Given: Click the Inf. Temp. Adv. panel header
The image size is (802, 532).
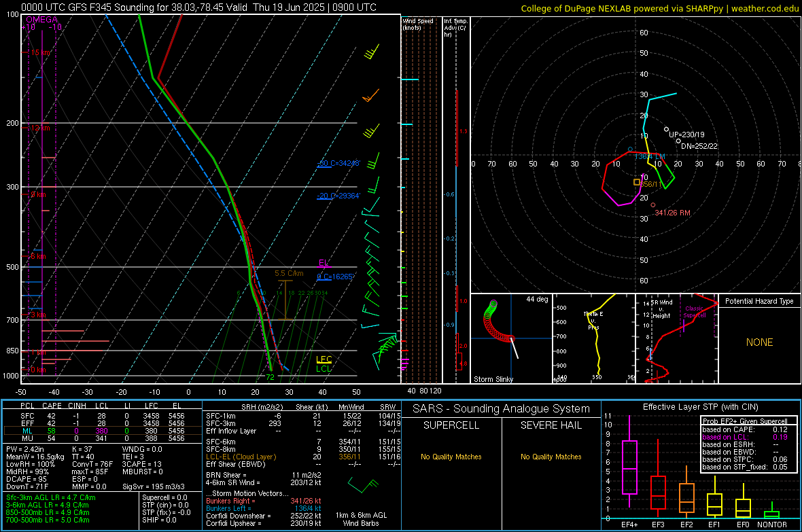Looking at the screenshot, I should pos(456,28).
